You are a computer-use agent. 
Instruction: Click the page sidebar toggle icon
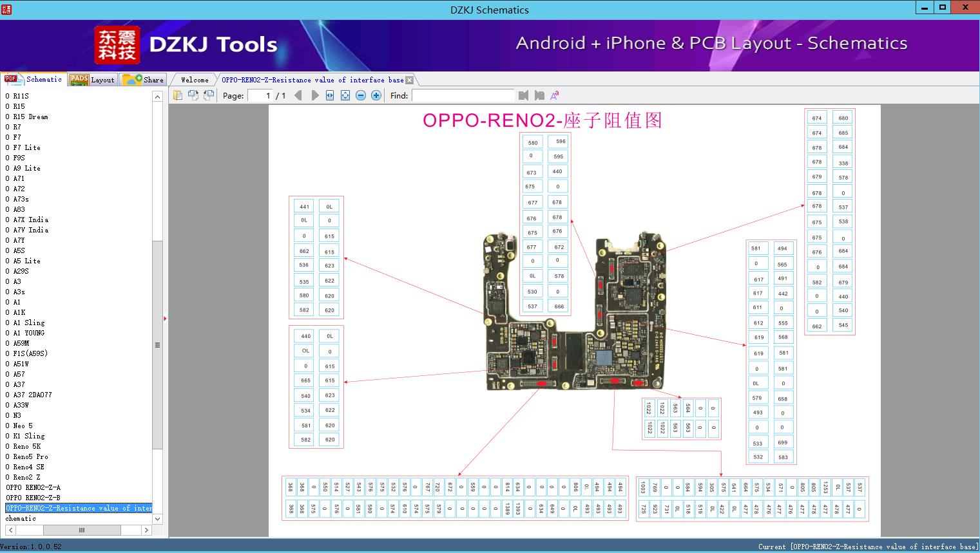point(177,95)
